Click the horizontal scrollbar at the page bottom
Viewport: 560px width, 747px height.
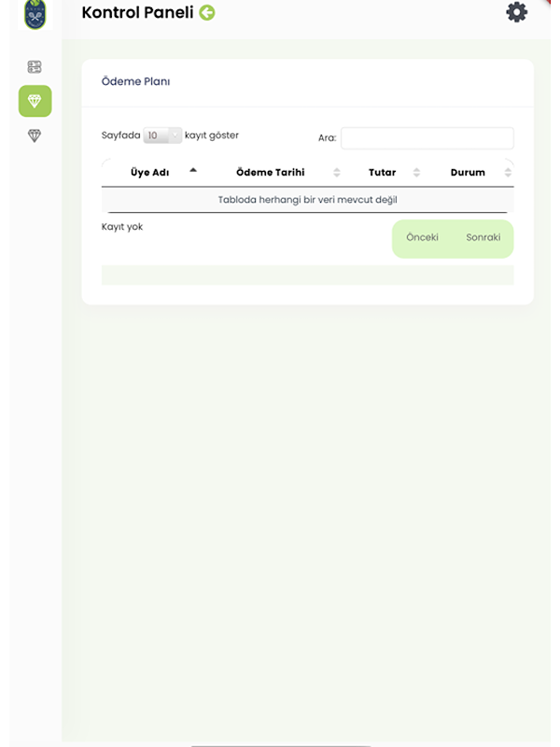[x=281, y=745]
